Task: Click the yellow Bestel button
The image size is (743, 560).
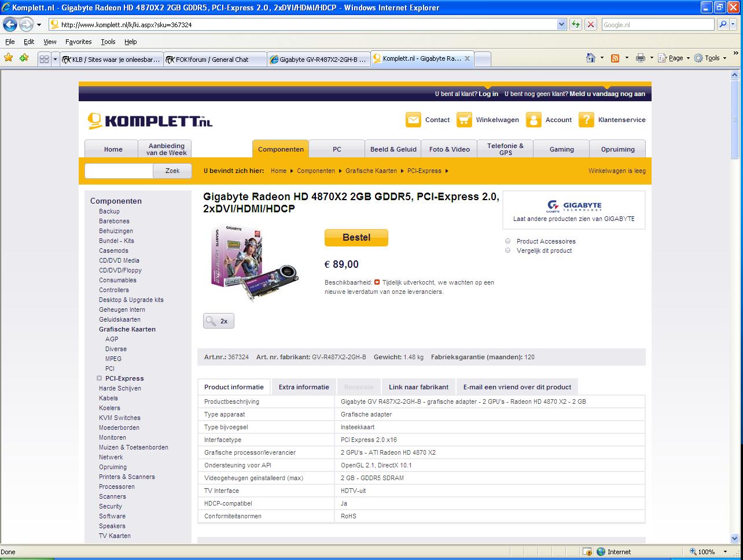Action: coord(356,238)
